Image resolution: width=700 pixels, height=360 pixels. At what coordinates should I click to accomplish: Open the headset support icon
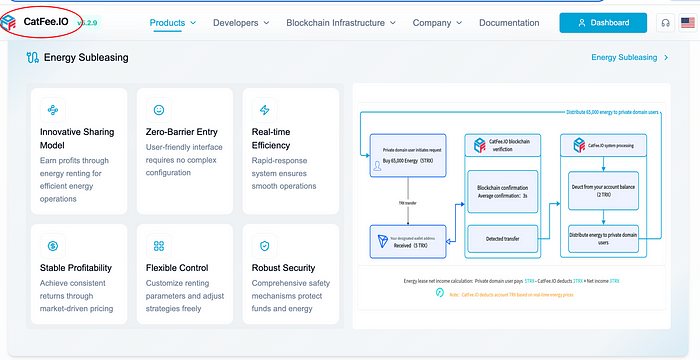tap(665, 23)
